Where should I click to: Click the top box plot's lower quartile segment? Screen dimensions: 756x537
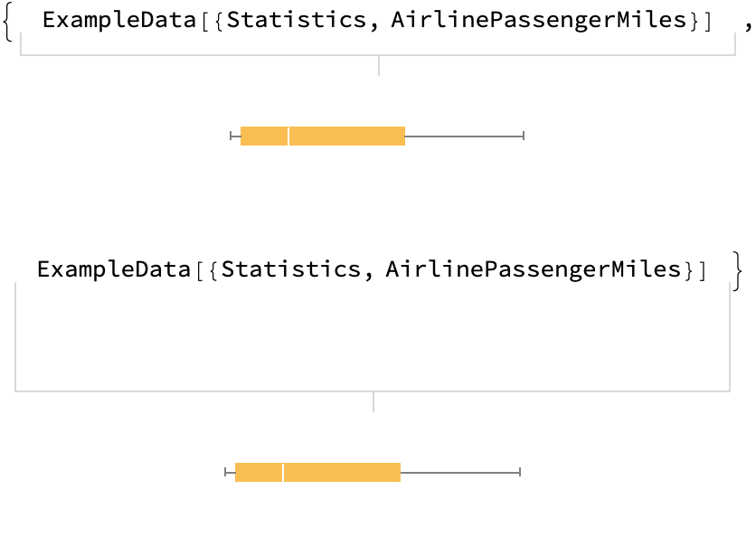click(x=264, y=137)
